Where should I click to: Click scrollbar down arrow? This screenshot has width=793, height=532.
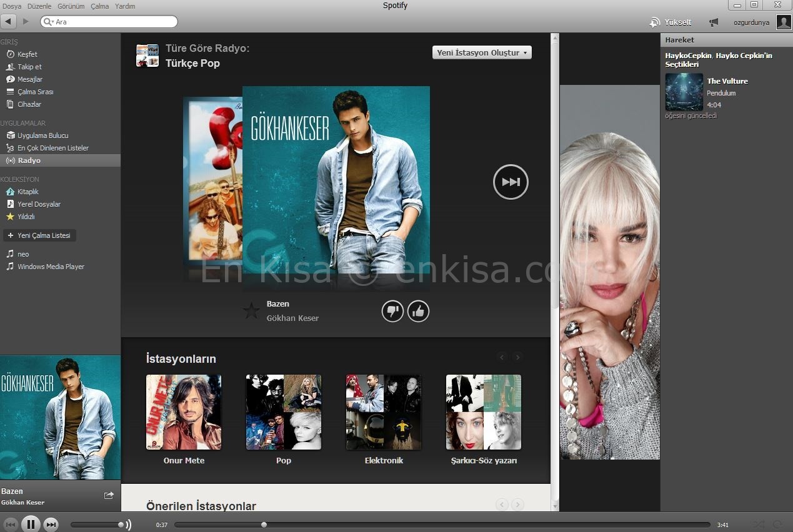pos(555,505)
